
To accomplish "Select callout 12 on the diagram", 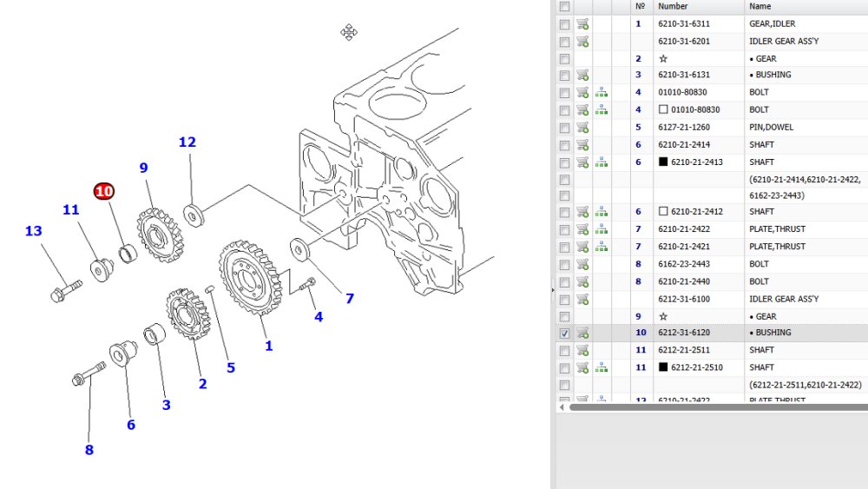I will click(x=187, y=142).
